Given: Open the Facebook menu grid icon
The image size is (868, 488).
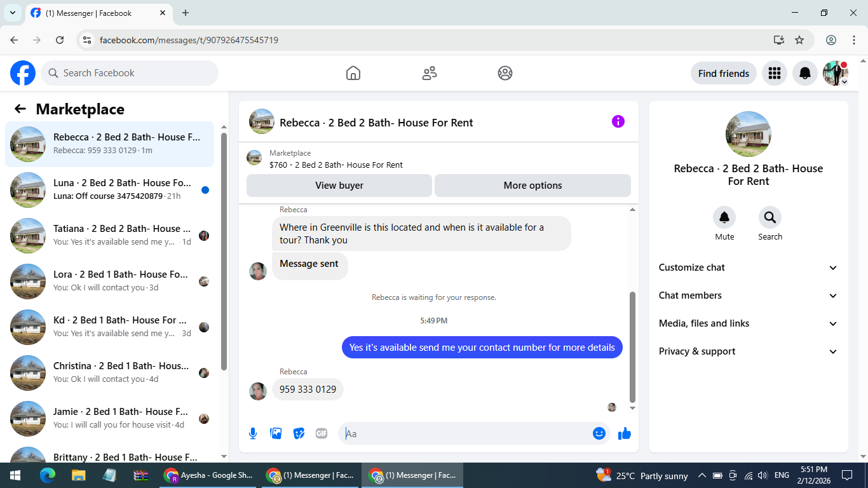Looking at the screenshot, I should [x=774, y=73].
